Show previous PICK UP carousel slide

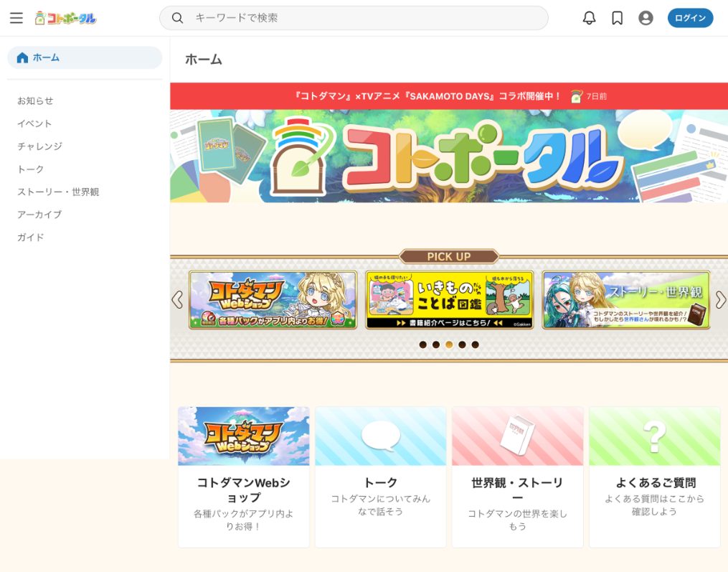pos(177,300)
